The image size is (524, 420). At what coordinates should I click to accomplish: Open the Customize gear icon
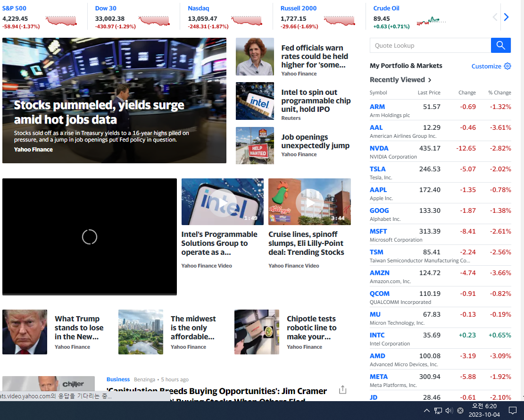coord(507,66)
